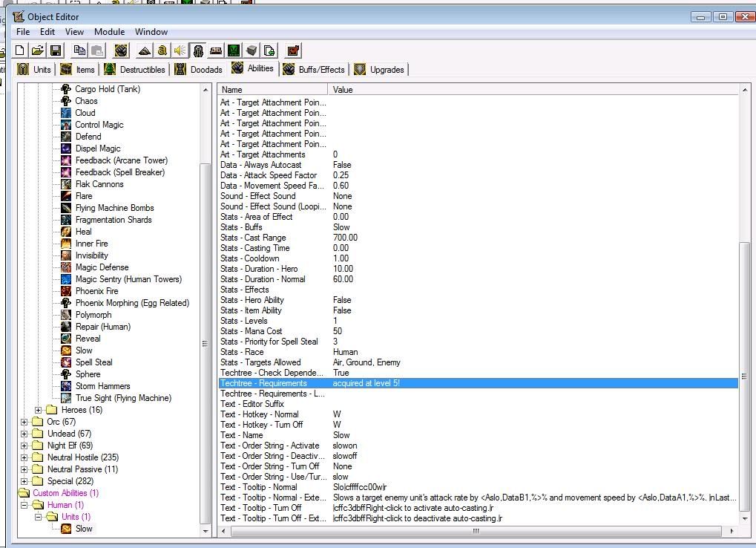Open the Trigger Editor module icon
The height and width of the screenshot is (548, 756).
click(x=162, y=50)
